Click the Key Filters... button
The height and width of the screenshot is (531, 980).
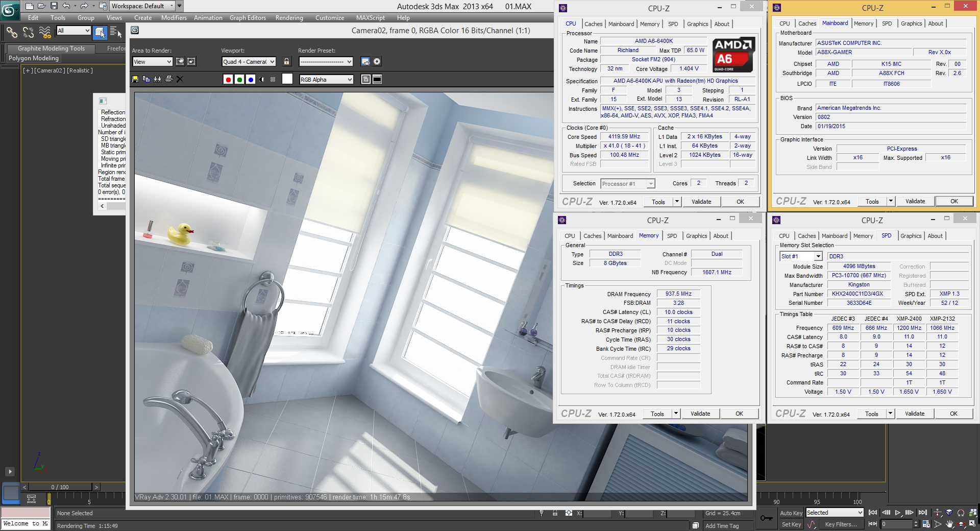click(841, 524)
